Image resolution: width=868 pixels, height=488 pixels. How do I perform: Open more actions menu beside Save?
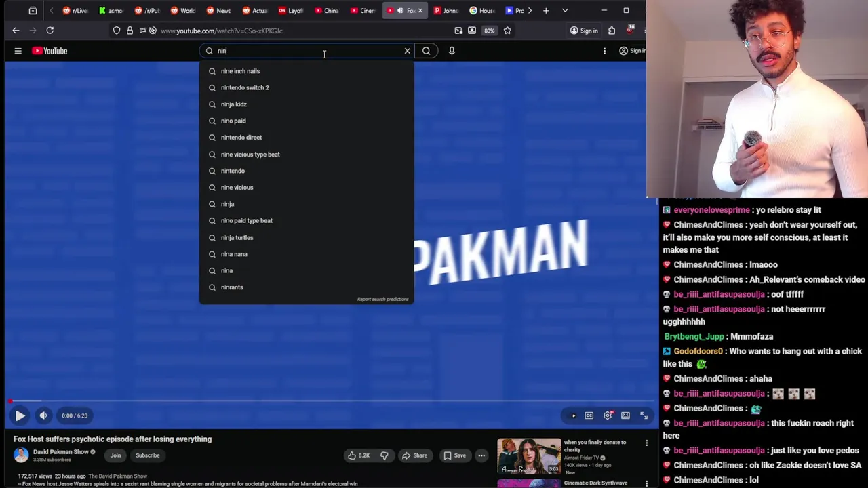tap(481, 455)
